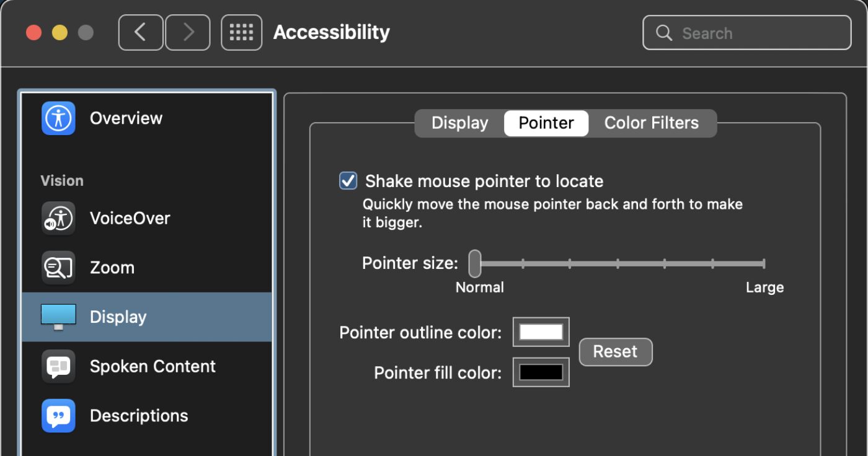Choose a new Pointer fill color
This screenshot has width=868, height=456.
point(541,372)
